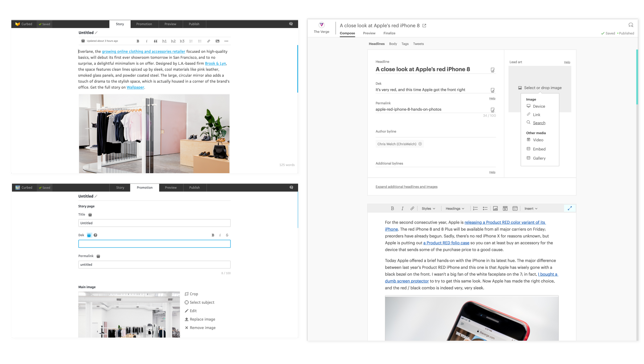The width and height of the screenshot is (644, 364).
Task: Toggle italic in Curbed story editor toolbar
Action: pos(147,41)
